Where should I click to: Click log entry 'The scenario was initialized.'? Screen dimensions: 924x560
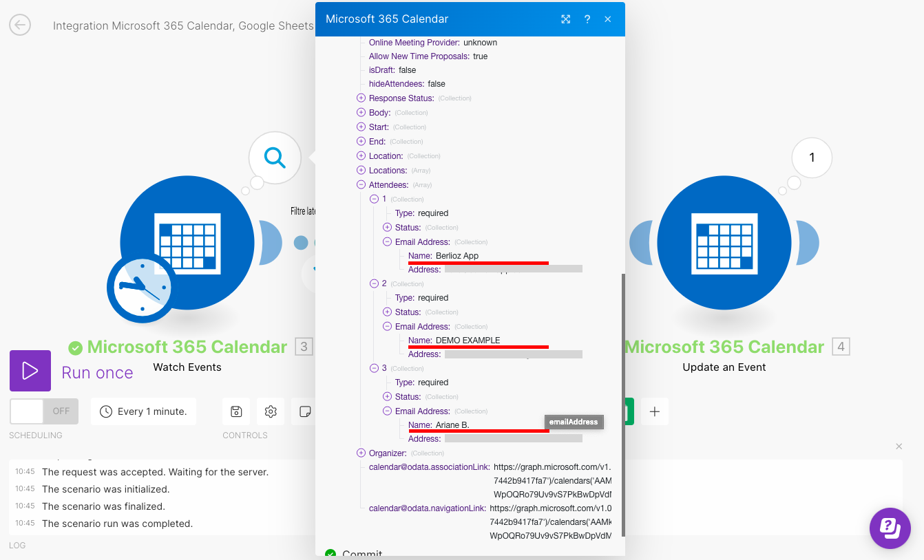[106, 489]
